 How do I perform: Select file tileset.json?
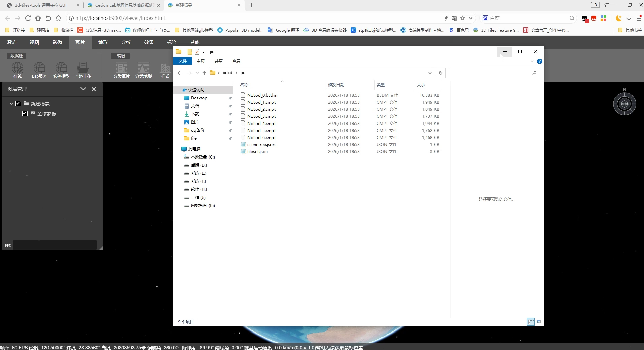(x=257, y=152)
